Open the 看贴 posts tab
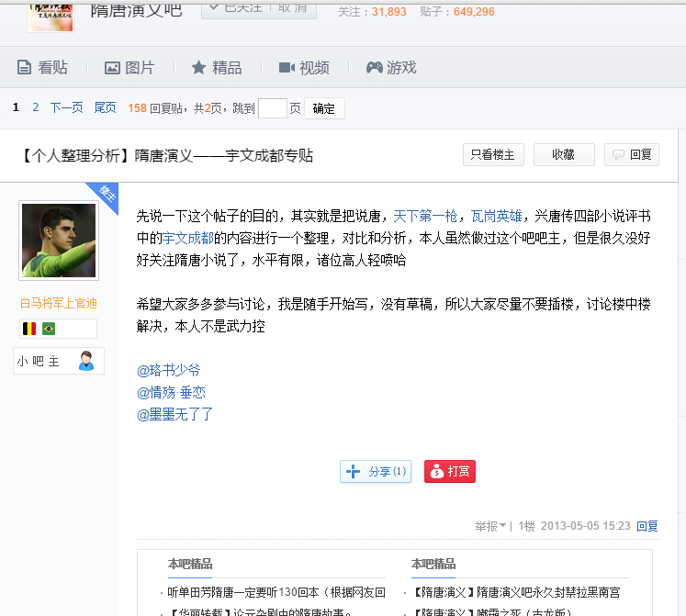 click(x=42, y=67)
